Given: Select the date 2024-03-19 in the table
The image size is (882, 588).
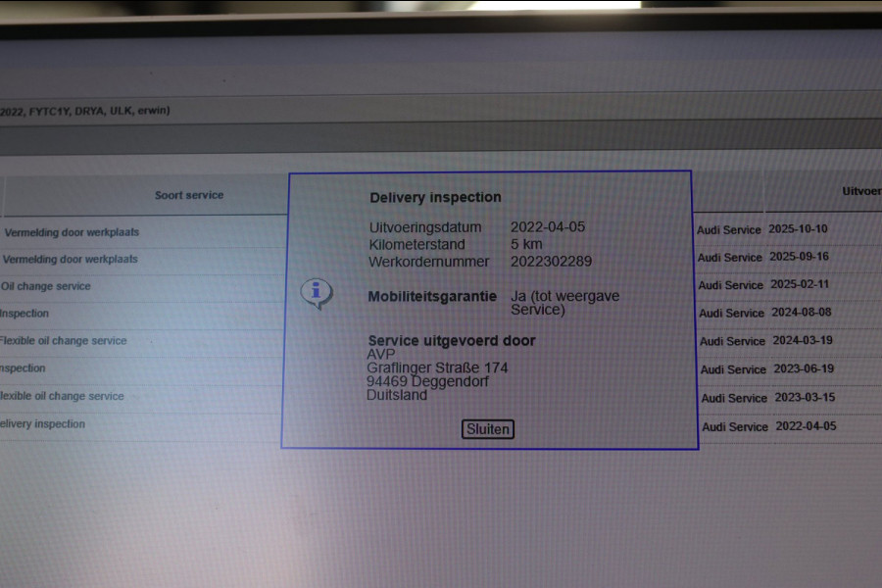Looking at the screenshot, I should (802, 340).
